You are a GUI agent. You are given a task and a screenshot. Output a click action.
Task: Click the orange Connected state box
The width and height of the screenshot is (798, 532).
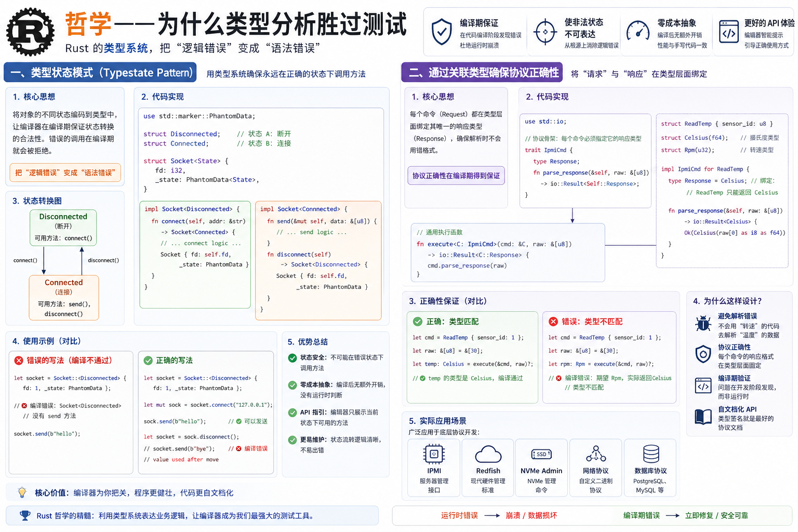coord(63,298)
